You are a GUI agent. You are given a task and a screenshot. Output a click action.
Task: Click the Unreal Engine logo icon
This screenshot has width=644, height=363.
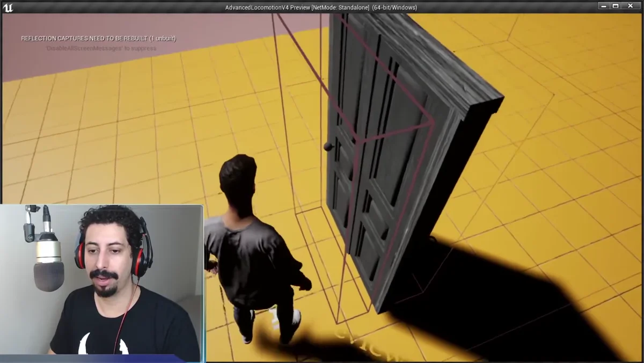pyautogui.click(x=8, y=7)
